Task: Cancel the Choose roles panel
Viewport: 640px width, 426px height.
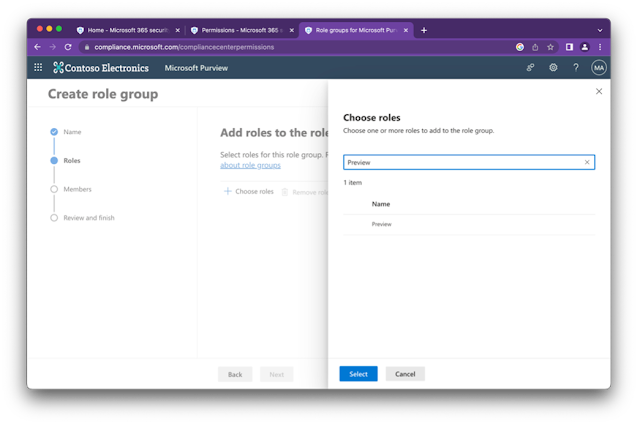Action: (405, 374)
